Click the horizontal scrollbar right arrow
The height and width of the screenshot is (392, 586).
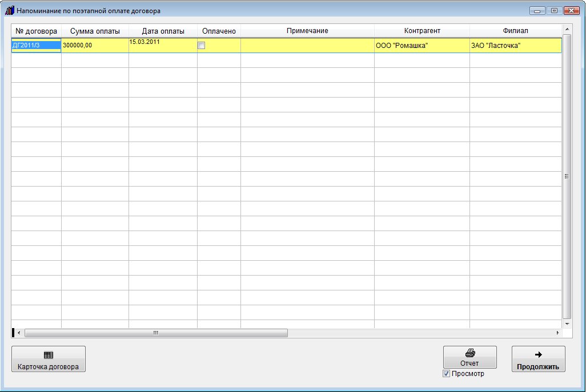click(x=557, y=333)
